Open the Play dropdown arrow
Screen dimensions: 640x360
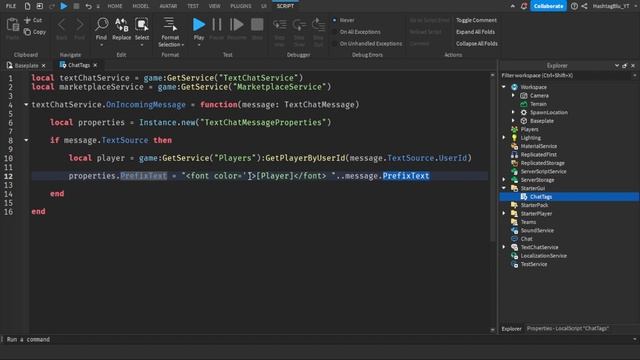[199, 45]
